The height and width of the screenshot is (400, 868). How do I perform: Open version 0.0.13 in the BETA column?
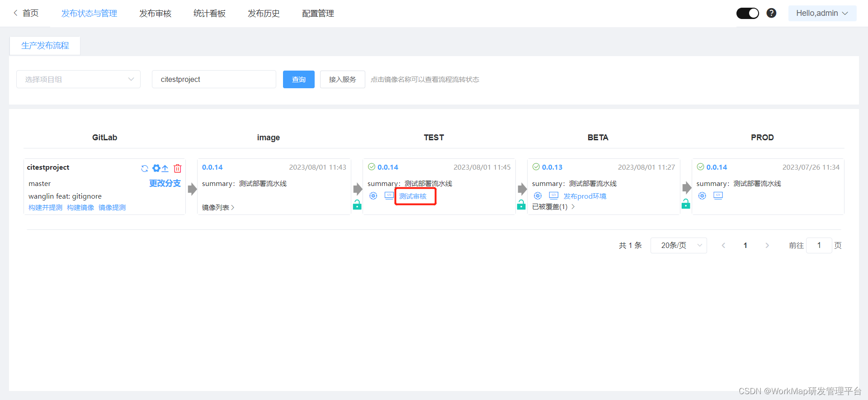552,167
